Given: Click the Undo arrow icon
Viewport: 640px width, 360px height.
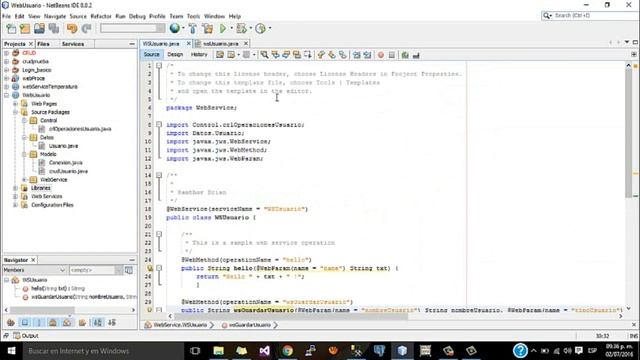Looking at the screenshot, I should [x=72, y=28].
